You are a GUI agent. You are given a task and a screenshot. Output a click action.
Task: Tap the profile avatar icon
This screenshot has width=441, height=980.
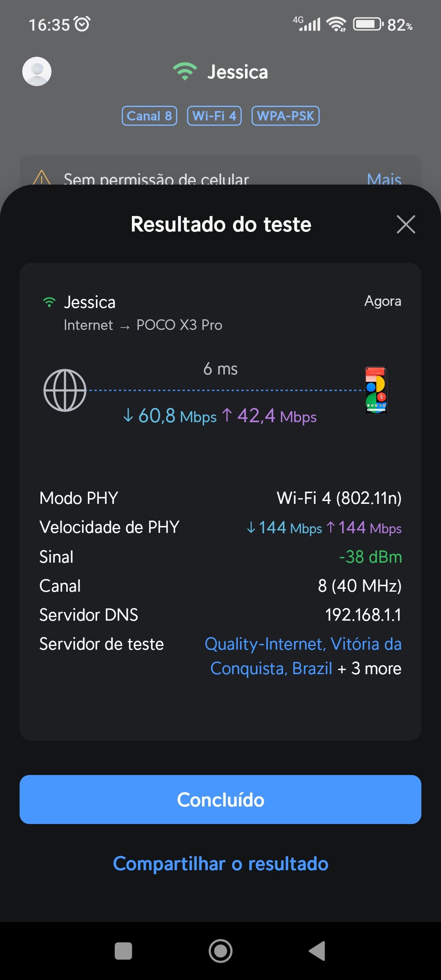coord(37,71)
